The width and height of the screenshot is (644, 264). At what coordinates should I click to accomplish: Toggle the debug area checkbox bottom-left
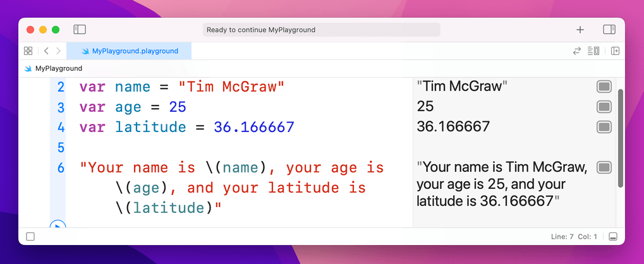point(30,236)
